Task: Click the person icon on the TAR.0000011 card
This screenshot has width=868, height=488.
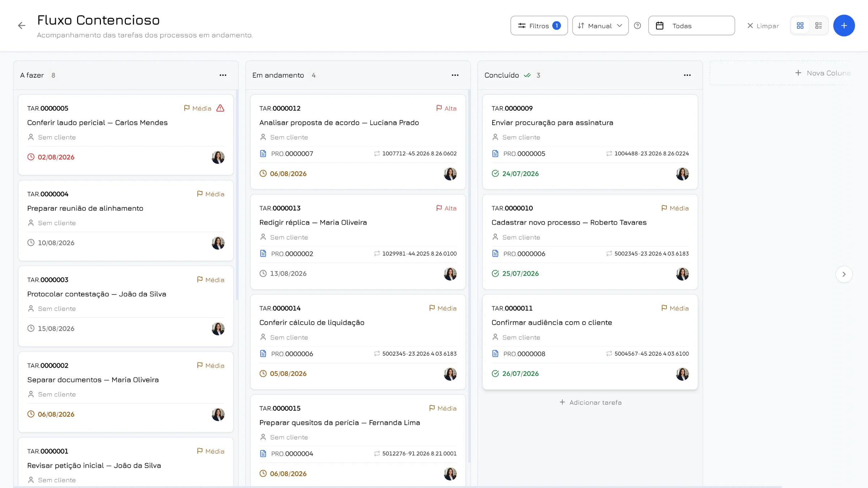Action: tap(495, 337)
